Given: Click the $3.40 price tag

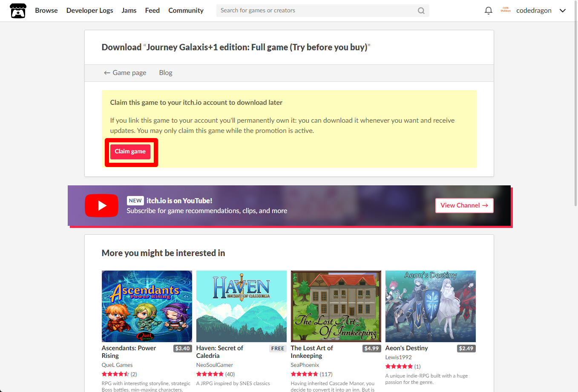Looking at the screenshot, I should tap(183, 349).
